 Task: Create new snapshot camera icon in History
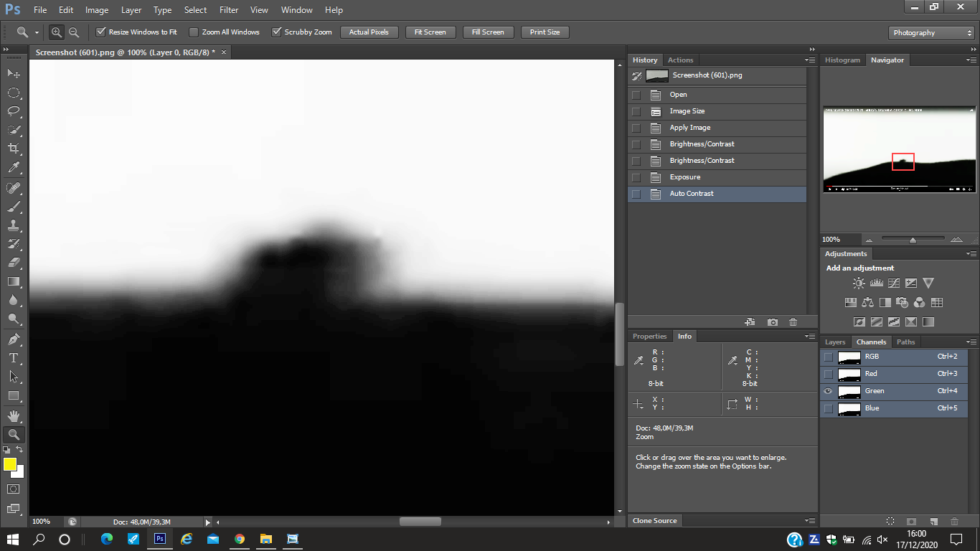click(x=773, y=323)
